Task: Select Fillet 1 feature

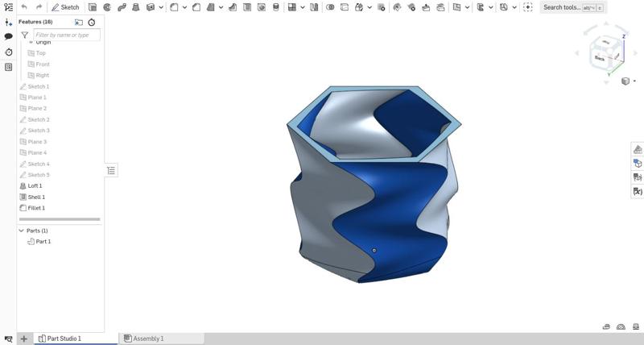Action: click(x=32, y=208)
